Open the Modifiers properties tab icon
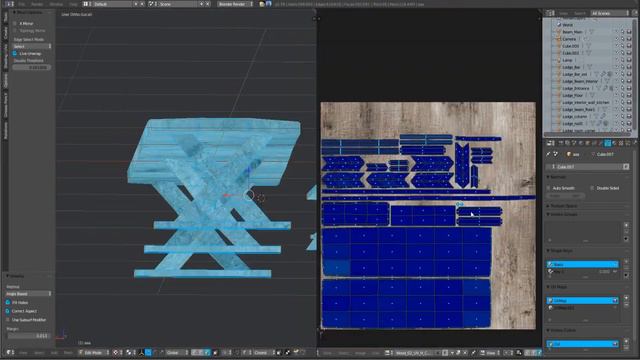This screenshot has height=360, width=640. point(601,143)
